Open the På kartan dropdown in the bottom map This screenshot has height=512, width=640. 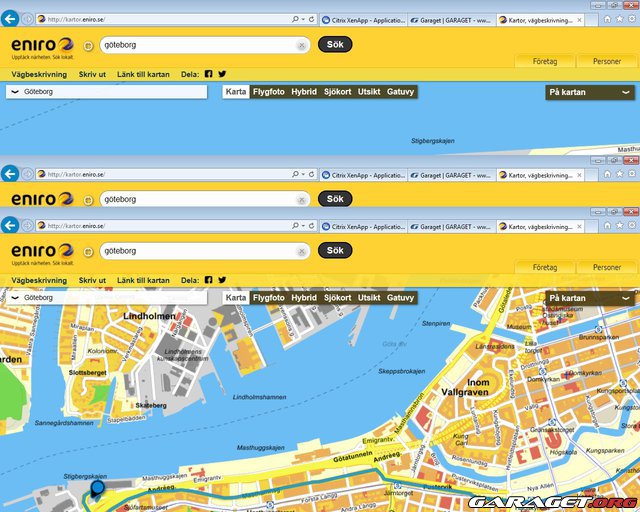coord(590,298)
